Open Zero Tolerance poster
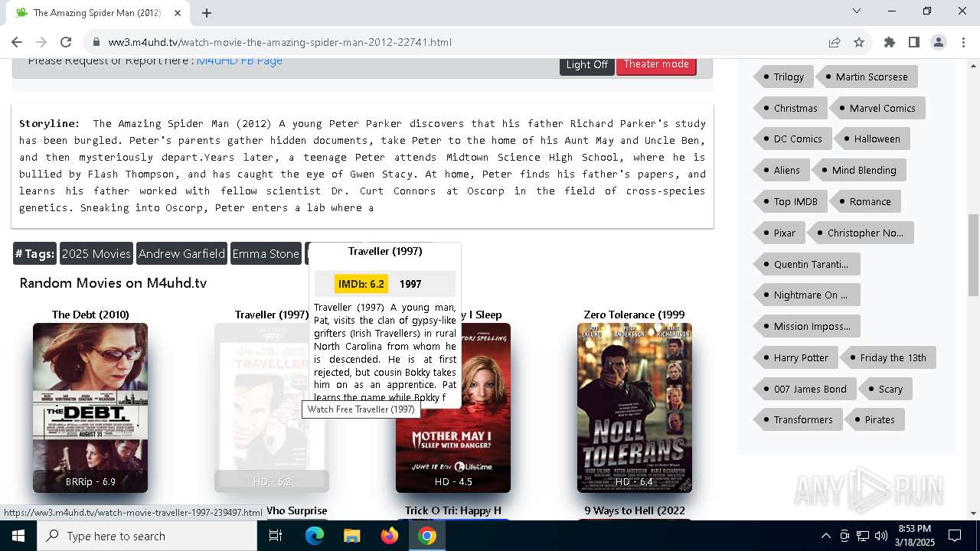Image resolution: width=980 pixels, height=551 pixels. (x=635, y=408)
